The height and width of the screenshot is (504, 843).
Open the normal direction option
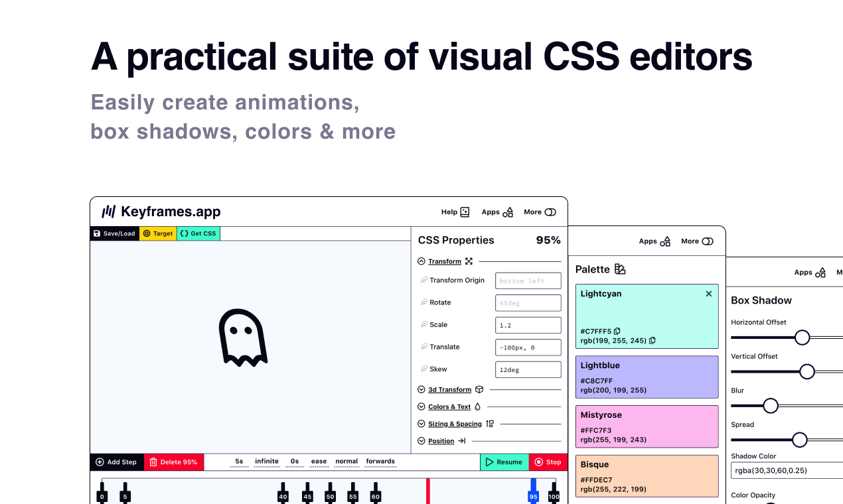pyautogui.click(x=346, y=462)
